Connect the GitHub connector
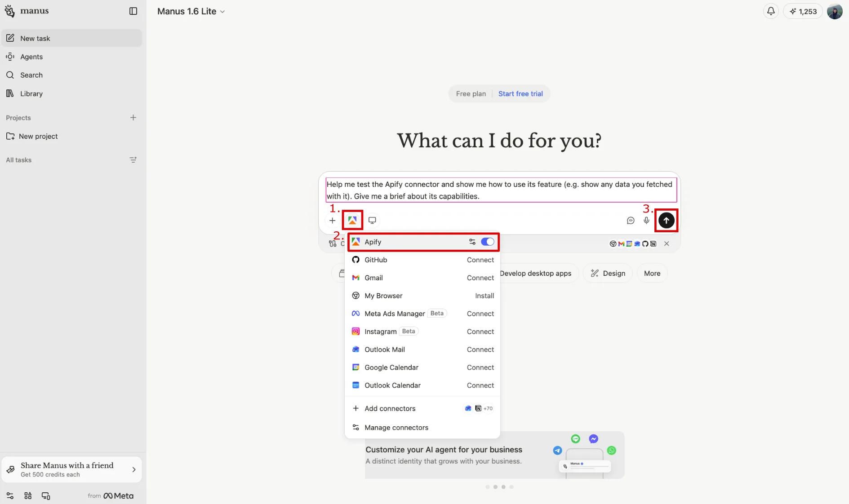 tap(480, 260)
